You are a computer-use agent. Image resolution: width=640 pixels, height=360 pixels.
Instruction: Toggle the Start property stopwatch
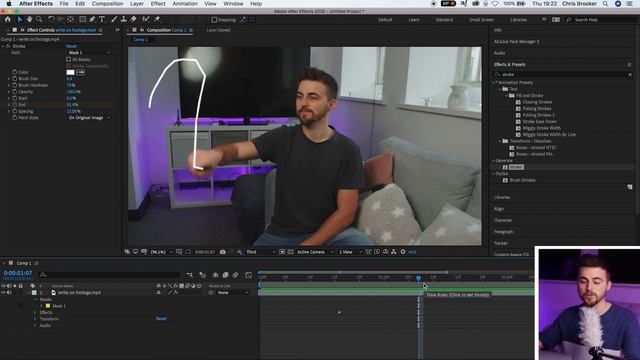15,98
